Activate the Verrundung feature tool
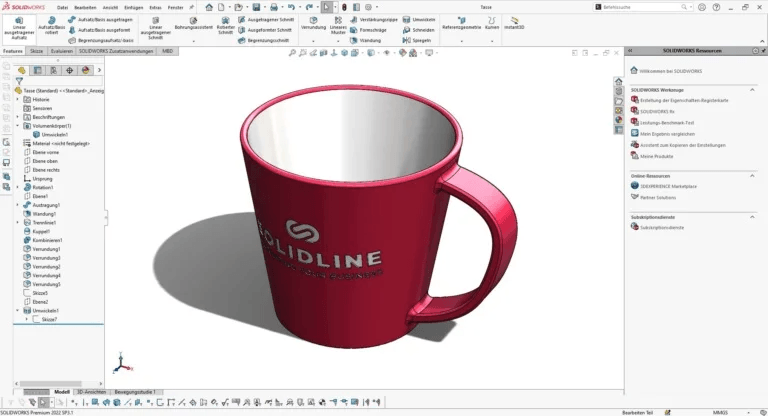Viewport: 768px width, 416px height. coord(313,23)
